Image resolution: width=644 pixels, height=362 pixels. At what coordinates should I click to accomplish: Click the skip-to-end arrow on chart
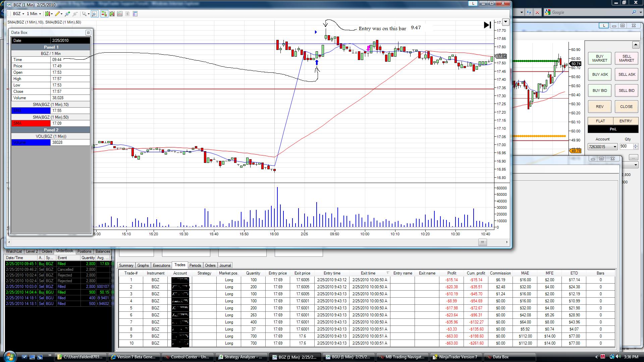[487, 25]
